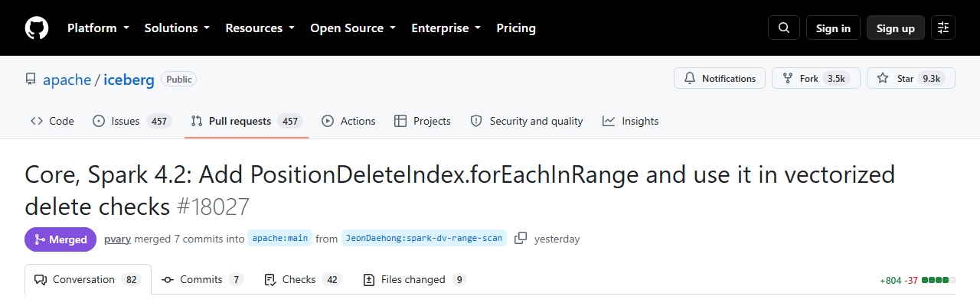Expand the Resources menu
The height and width of the screenshot is (306, 980).
click(260, 28)
